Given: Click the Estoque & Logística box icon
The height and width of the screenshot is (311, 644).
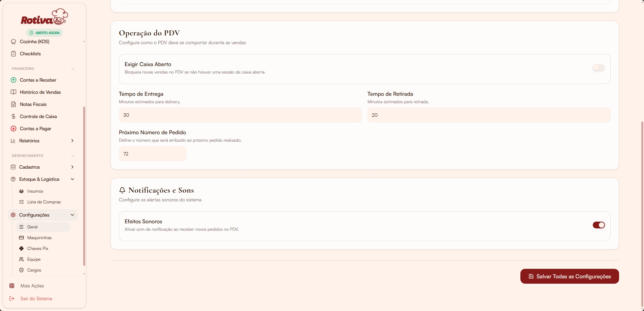Looking at the screenshot, I should [x=13, y=179].
